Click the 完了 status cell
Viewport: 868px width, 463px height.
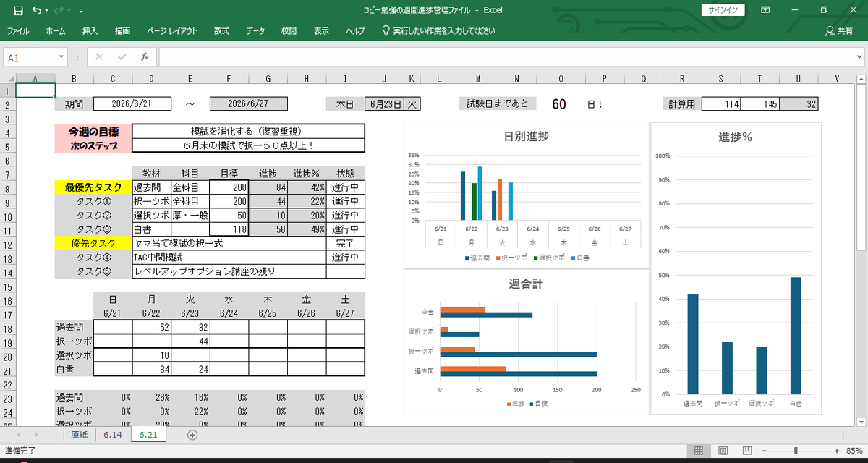[345, 244]
